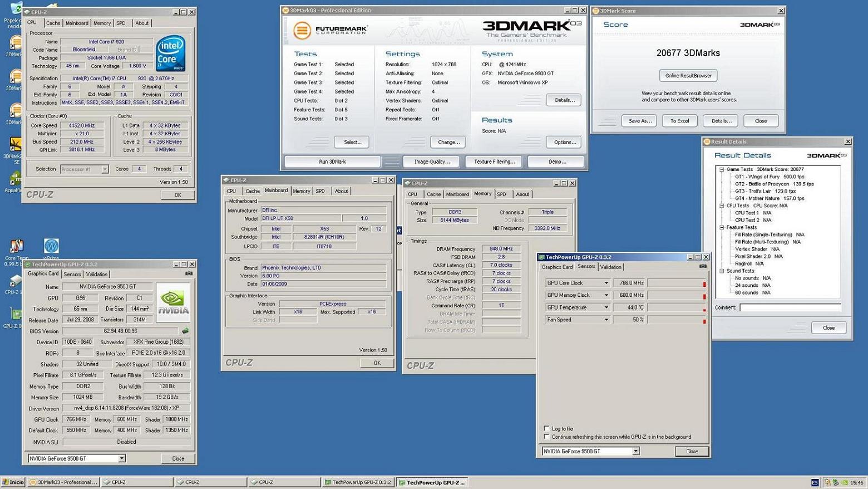Click the system tray clock showing 15:46
This screenshot has height=489, width=868.
[857, 483]
